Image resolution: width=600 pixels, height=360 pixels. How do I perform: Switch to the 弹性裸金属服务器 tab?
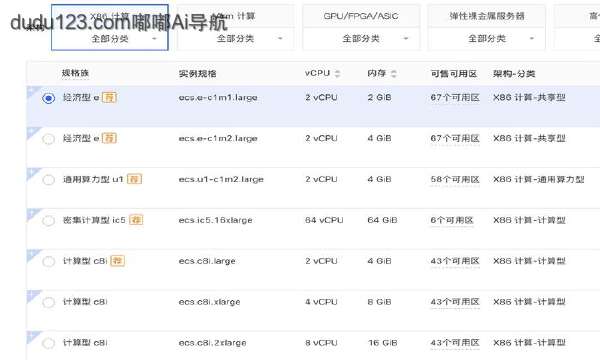pyautogui.click(x=486, y=16)
